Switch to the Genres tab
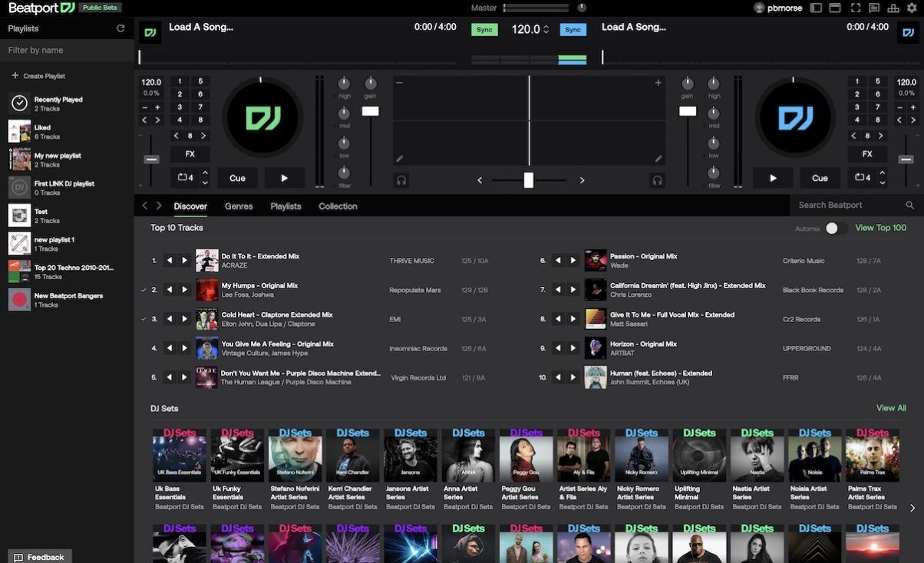 pos(239,206)
